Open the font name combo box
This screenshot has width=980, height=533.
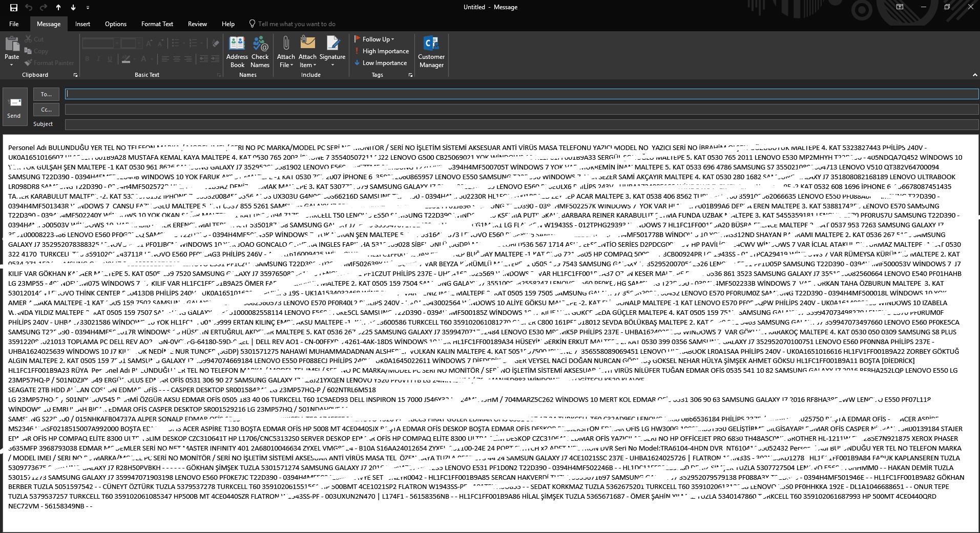pyautogui.click(x=100, y=43)
